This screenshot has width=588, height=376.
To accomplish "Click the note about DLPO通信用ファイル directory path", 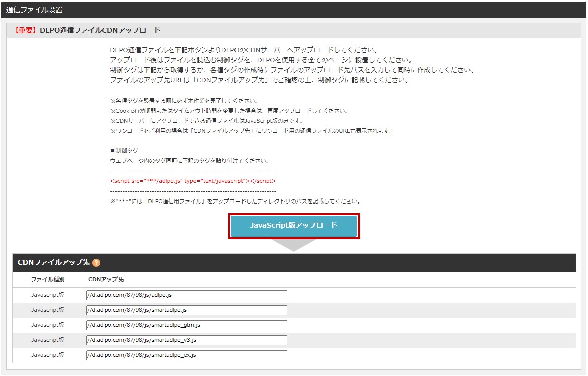I will point(236,201).
